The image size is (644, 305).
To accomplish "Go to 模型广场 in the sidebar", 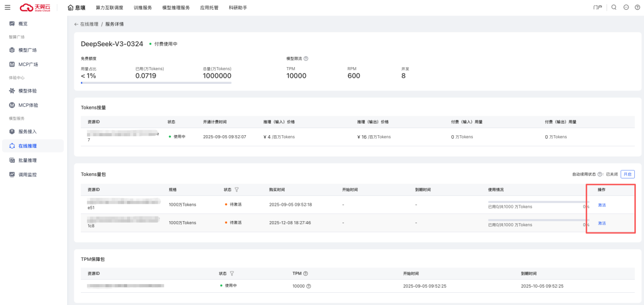I will 27,50.
